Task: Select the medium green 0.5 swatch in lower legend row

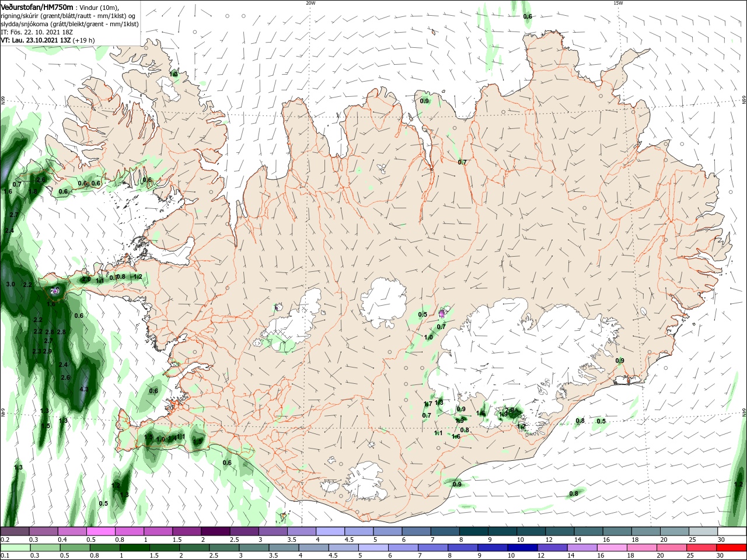Action: point(75,548)
